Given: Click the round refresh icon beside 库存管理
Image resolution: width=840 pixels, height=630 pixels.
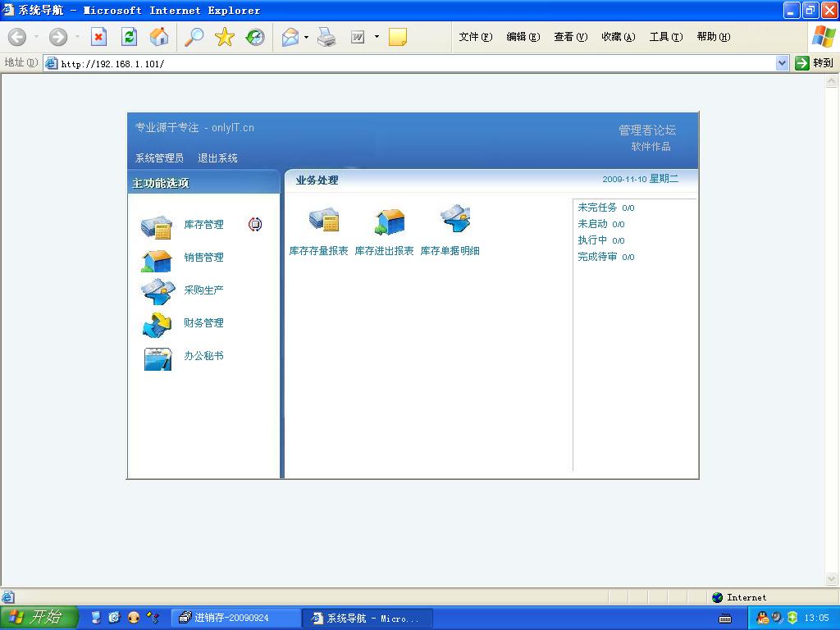Looking at the screenshot, I should [x=255, y=225].
